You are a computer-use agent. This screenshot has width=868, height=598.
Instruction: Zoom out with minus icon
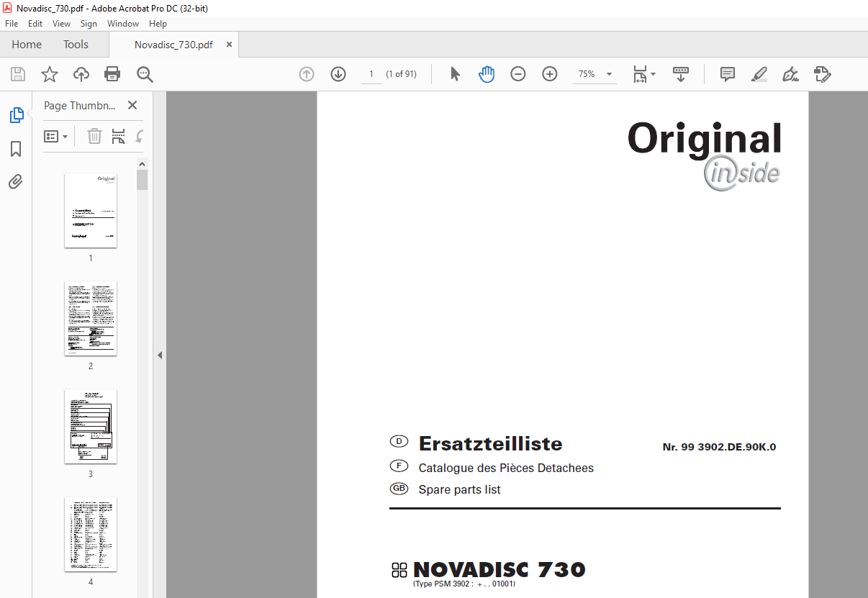tap(518, 74)
